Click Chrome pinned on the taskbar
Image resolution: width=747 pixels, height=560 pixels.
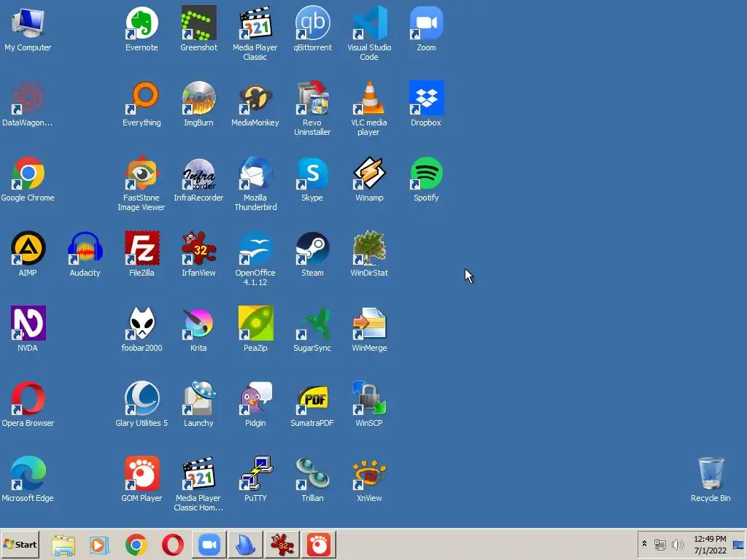[x=136, y=545]
